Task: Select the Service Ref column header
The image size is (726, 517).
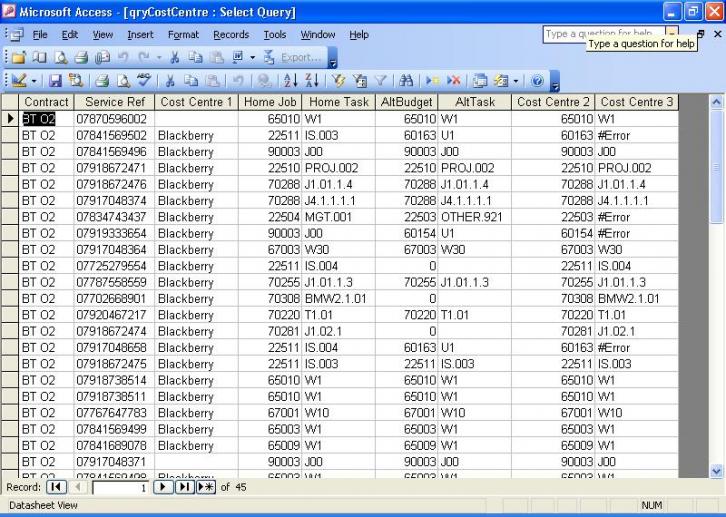Action: (114, 102)
